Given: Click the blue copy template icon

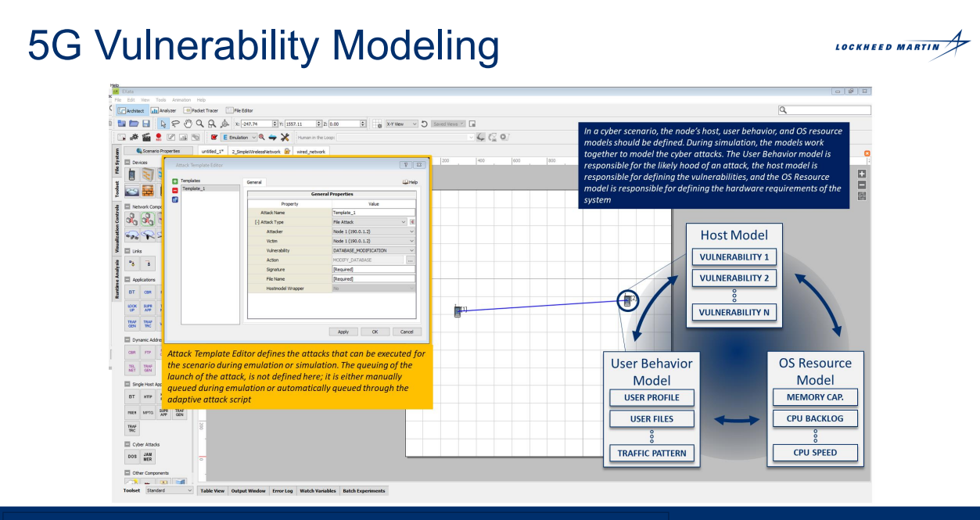Looking at the screenshot, I should pos(174,199).
